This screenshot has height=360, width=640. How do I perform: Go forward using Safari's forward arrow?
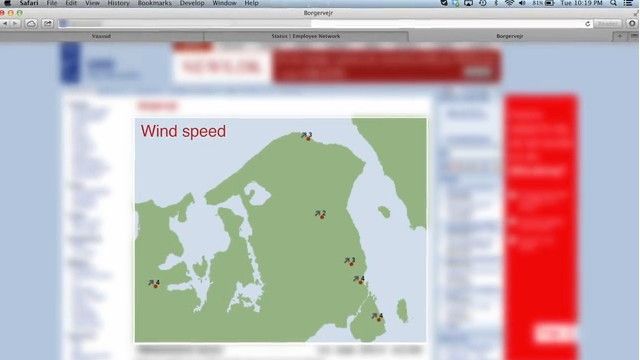(x=15, y=24)
